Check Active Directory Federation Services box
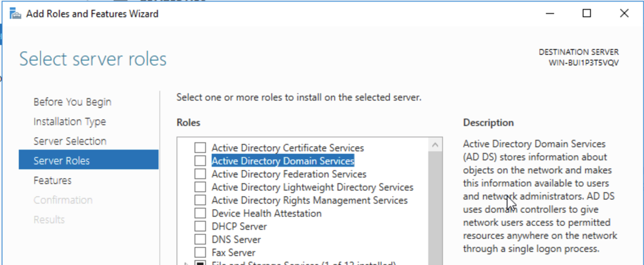 click(200, 174)
